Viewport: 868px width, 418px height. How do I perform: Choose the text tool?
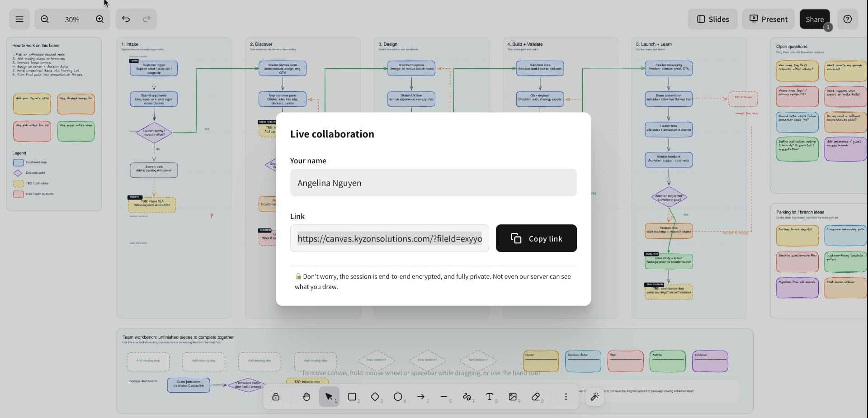coord(490,397)
